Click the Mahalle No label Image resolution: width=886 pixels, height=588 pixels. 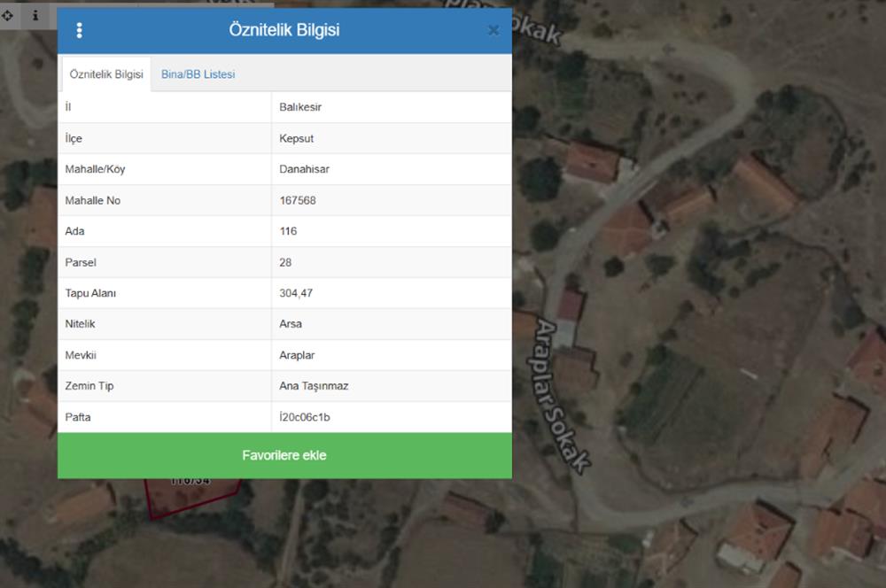pyautogui.click(x=93, y=200)
